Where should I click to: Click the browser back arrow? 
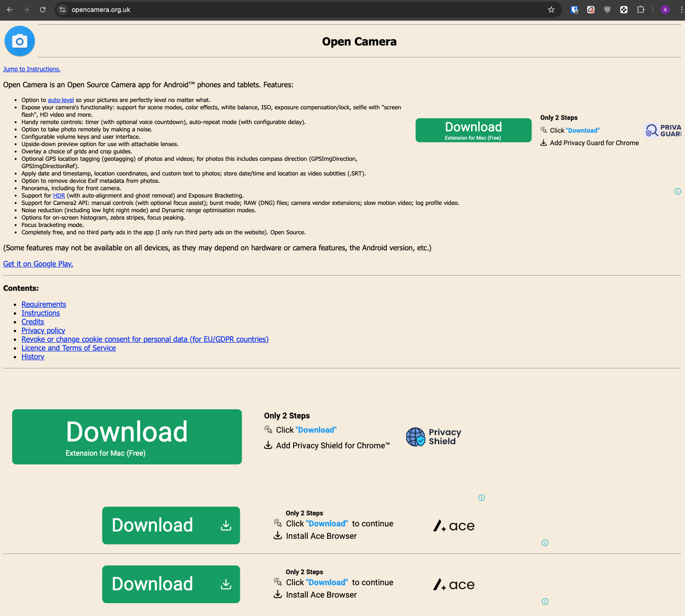coord(10,10)
